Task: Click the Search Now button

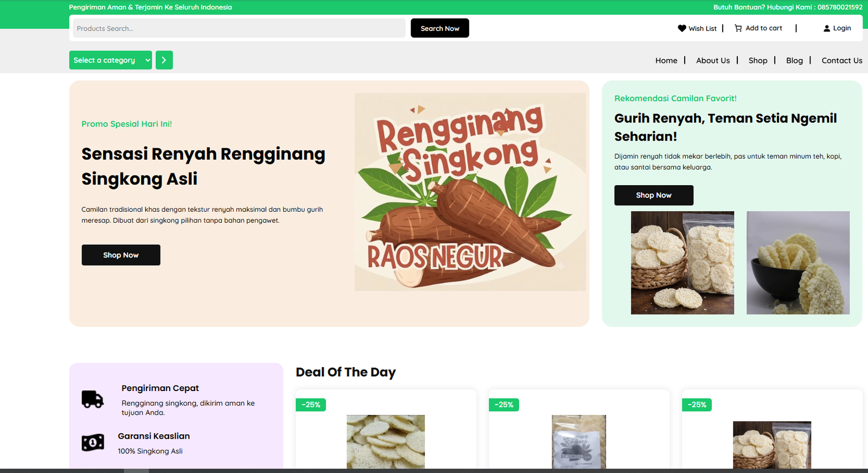Action: [x=440, y=28]
